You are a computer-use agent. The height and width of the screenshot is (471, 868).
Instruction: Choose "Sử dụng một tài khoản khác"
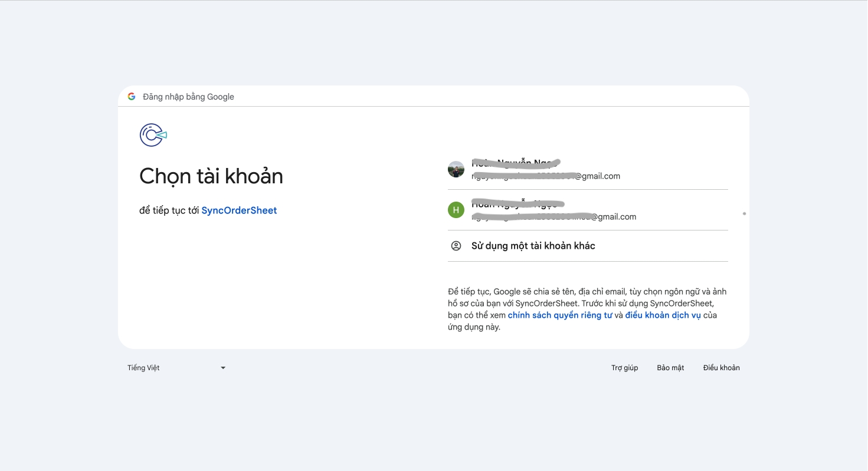point(533,246)
